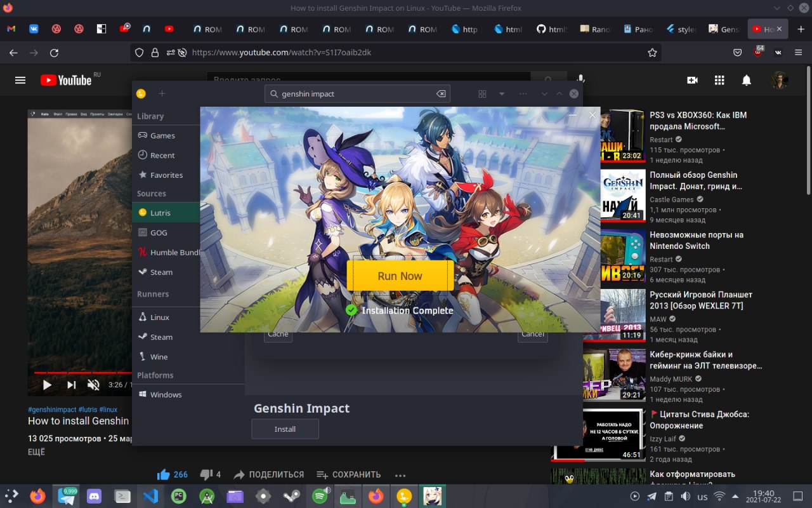
Task: Switch Lutris view with the grid icon
Action: 482,93
